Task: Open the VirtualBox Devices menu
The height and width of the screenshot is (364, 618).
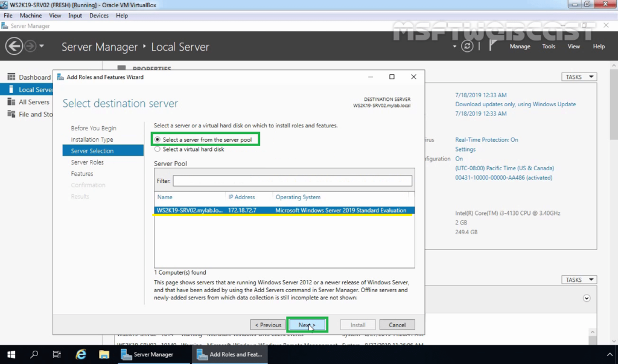Action: [98, 15]
